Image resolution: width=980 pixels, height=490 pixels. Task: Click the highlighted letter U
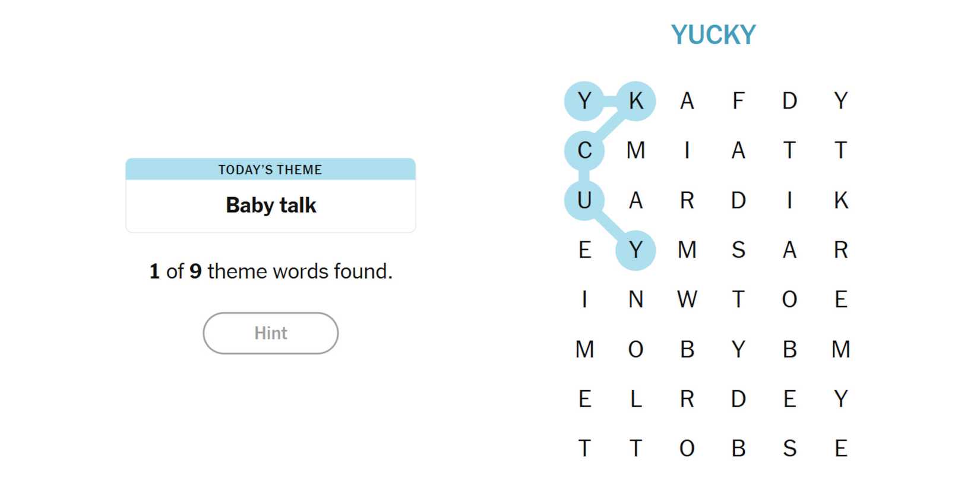tap(584, 201)
